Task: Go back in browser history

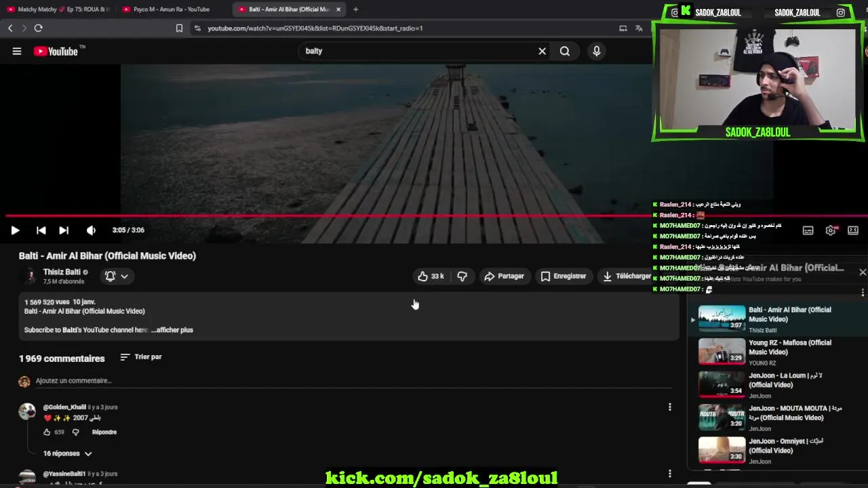Action: tap(10, 28)
